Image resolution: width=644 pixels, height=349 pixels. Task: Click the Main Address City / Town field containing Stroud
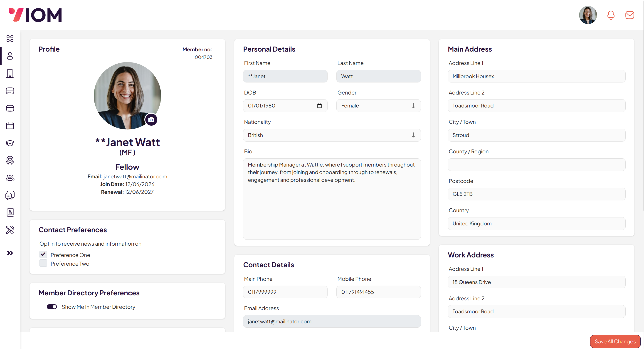pyautogui.click(x=536, y=135)
